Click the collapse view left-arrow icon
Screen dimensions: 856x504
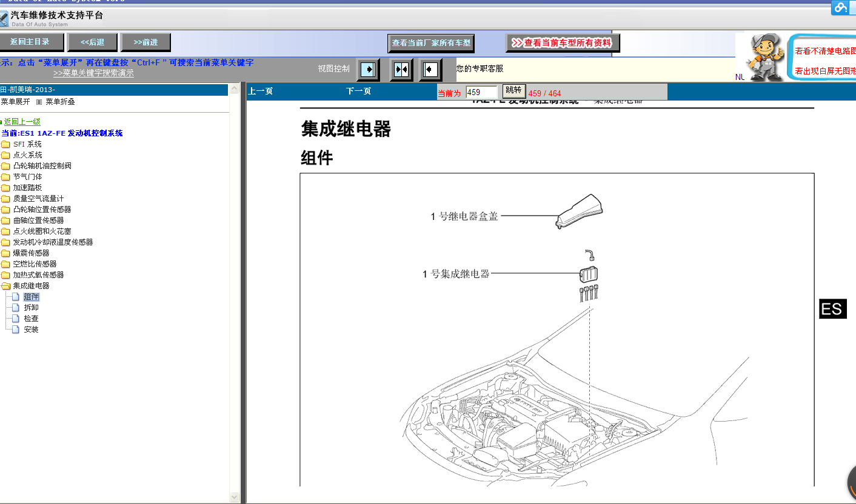coord(430,70)
